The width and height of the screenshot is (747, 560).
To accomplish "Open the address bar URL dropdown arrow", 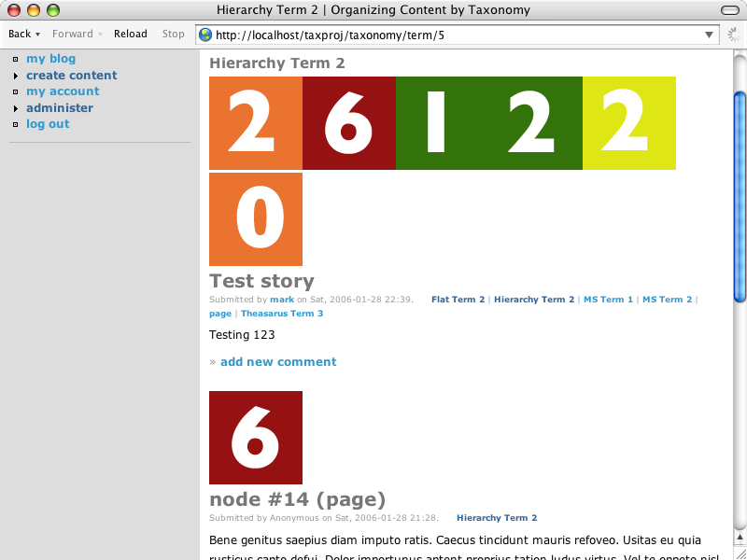I will tap(710, 35).
